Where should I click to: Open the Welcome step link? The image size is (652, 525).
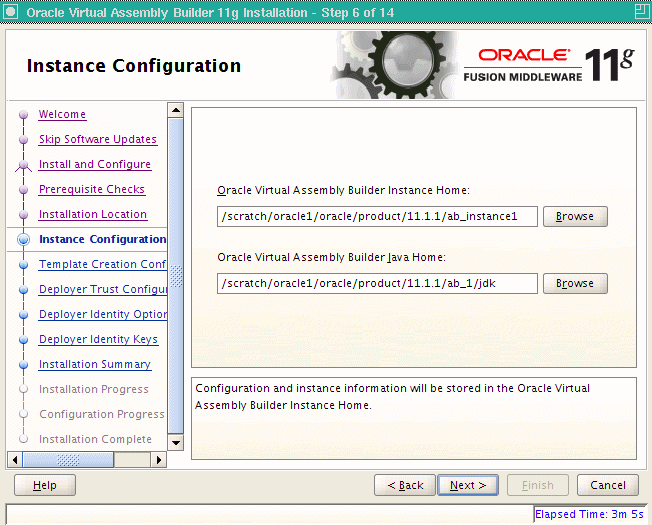[62, 114]
